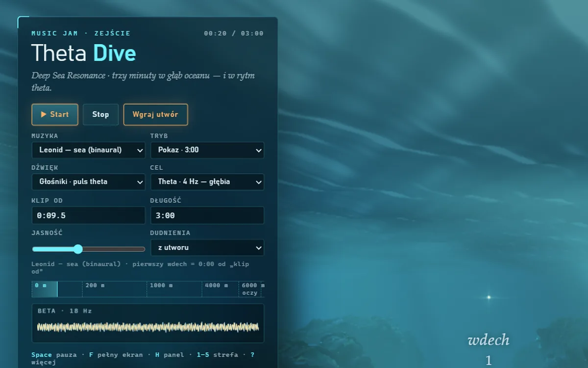Open the Dźwięk dropdown showing Głośniki · puls theta
The image size is (588, 368).
click(x=89, y=182)
